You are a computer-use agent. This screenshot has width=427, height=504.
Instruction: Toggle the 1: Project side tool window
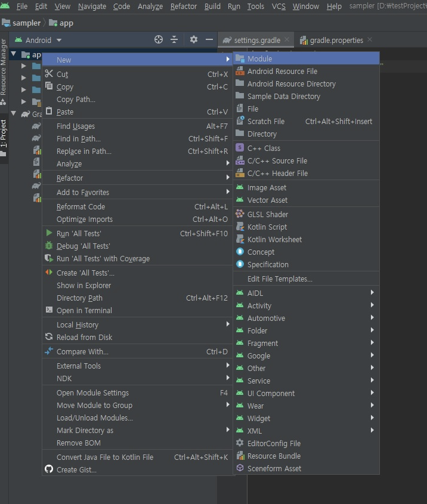pyautogui.click(x=4, y=138)
